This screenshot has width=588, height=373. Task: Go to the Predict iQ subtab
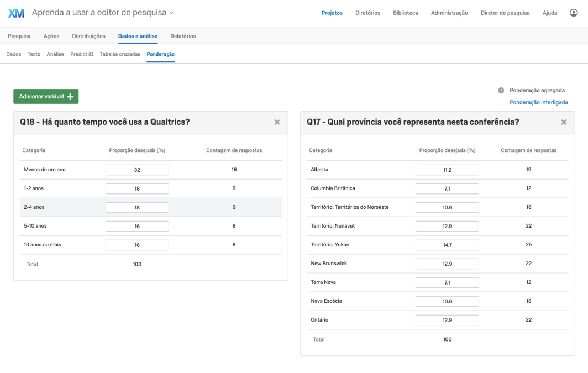[82, 54]
